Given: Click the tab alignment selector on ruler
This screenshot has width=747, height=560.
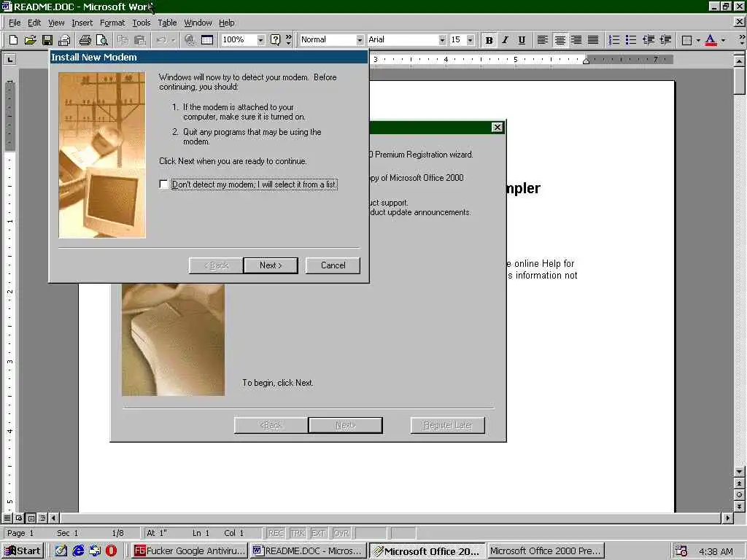Looking at the screenshot, I should tap(9, 59).
